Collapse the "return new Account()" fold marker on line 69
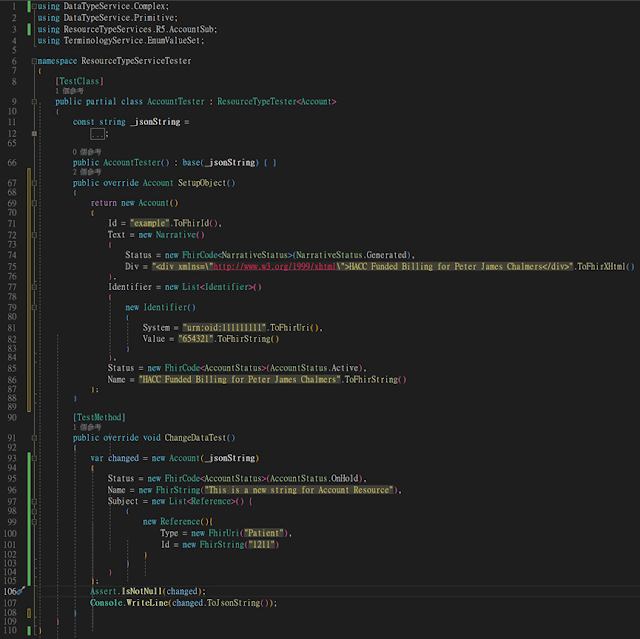This screenshot has width=640, height=639. click(x=34, y=203)
